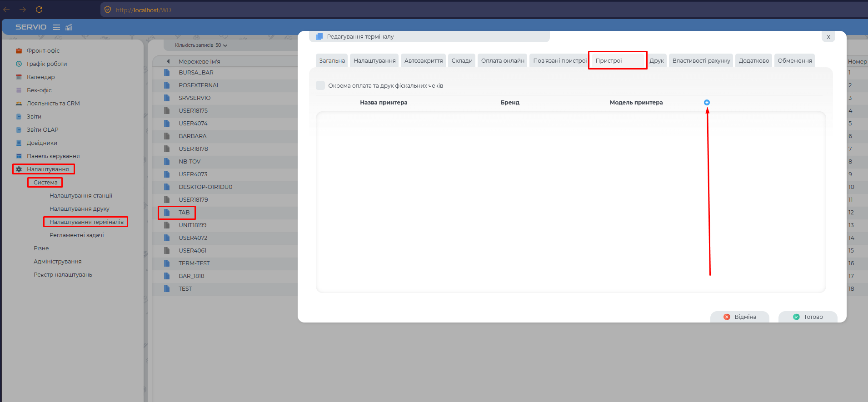This screenshot has height=402, width=868.
Task: Click the Графік роботи clock icon
Action: click(19, 64)
